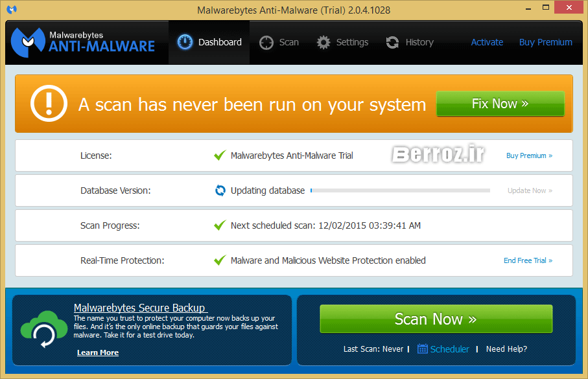
Task: Click the 'Malwarebytes Anti-Malware Trial' license text
Action: click(292, 155)
